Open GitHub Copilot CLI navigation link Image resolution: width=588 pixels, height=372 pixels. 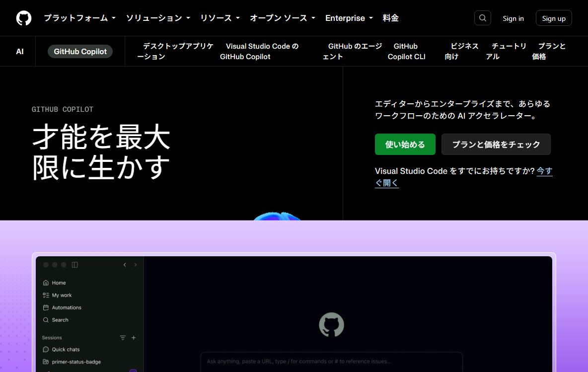click(407, 51)
